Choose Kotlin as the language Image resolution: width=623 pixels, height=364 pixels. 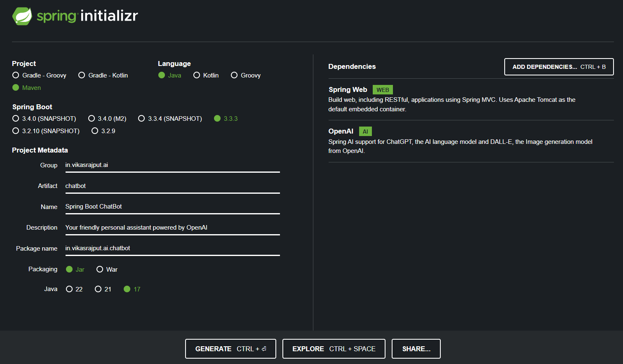coord(206,75)
